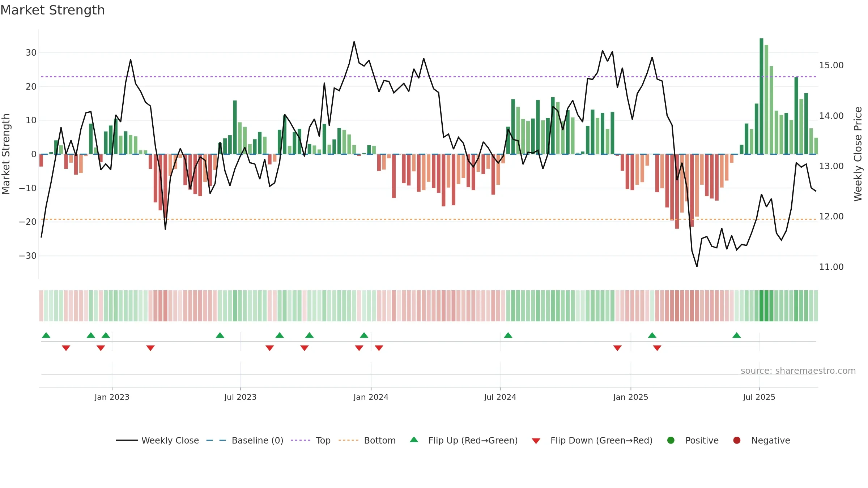Click red flip-down triangle closest before Jan 2023
868x488 pixels.
101,348
